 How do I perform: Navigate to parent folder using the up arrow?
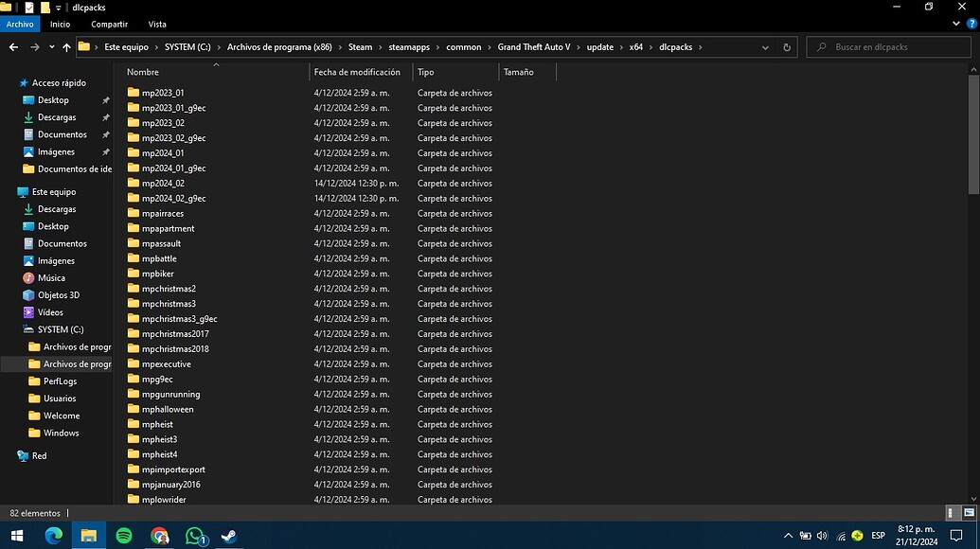tap(66, 46)
